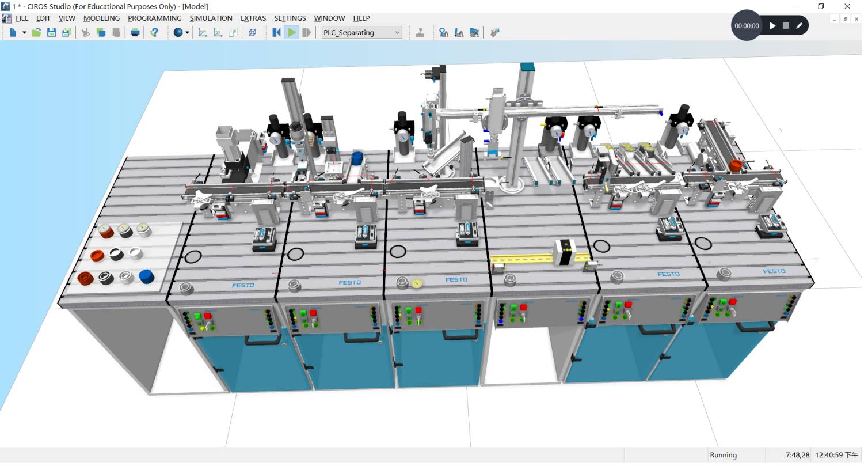Viewport: 868px width, 466px height.
Task: Click the Help question mark icon
Action: click(x=154, y=33)
